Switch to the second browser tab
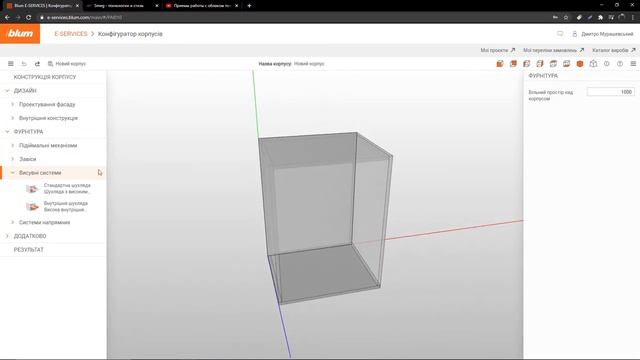The width and height of the screenshot is (640, 360). [122, 6]
